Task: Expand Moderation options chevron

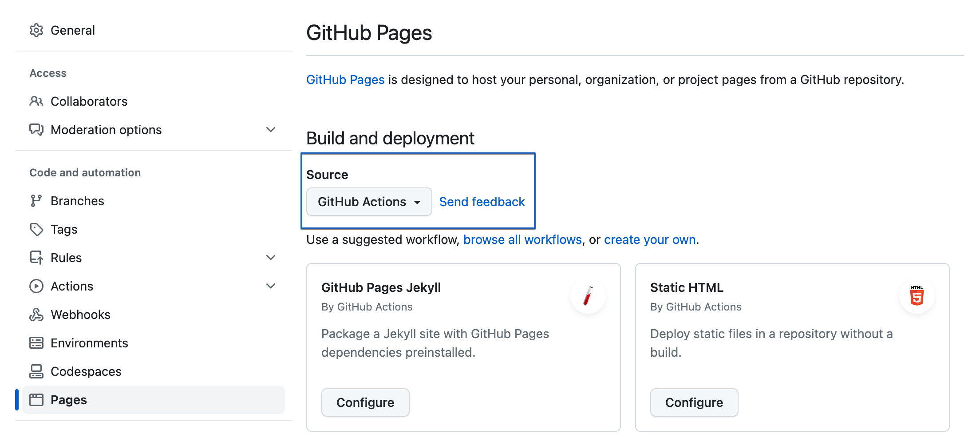Action: [x=271, y=130]
